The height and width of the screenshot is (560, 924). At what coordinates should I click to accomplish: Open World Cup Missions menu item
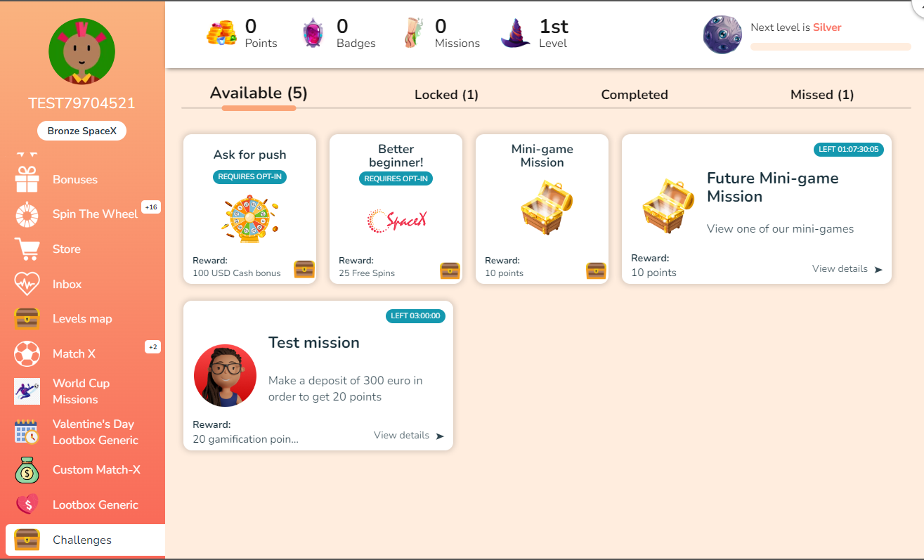coord(81,391)
